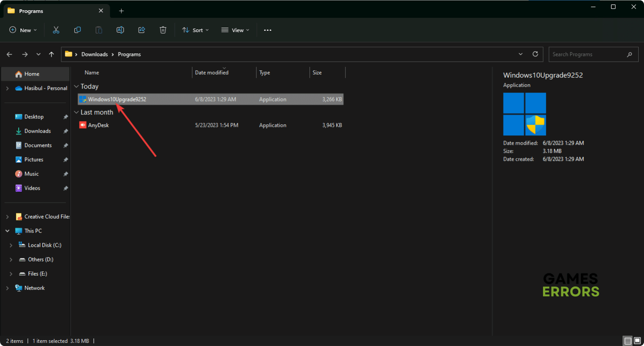The height and width of the screenshot is (346, 644).
Task: Refresh the current folder view
Action: tap(535, 54)
